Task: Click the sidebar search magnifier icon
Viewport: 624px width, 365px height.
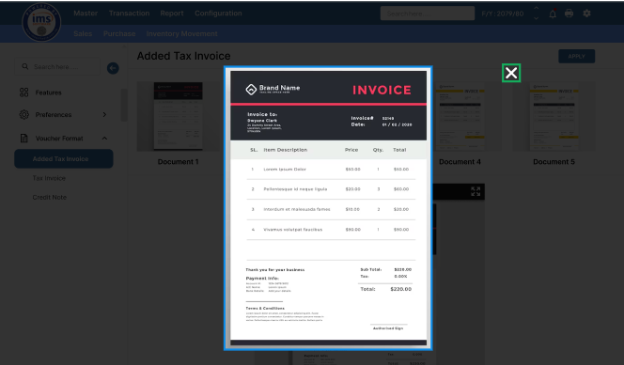Action: (x=25, y=66)
